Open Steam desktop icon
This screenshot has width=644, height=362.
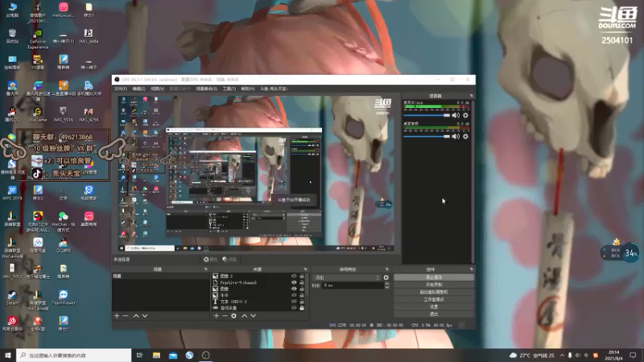pyautogui.click(x=12, y=298)
